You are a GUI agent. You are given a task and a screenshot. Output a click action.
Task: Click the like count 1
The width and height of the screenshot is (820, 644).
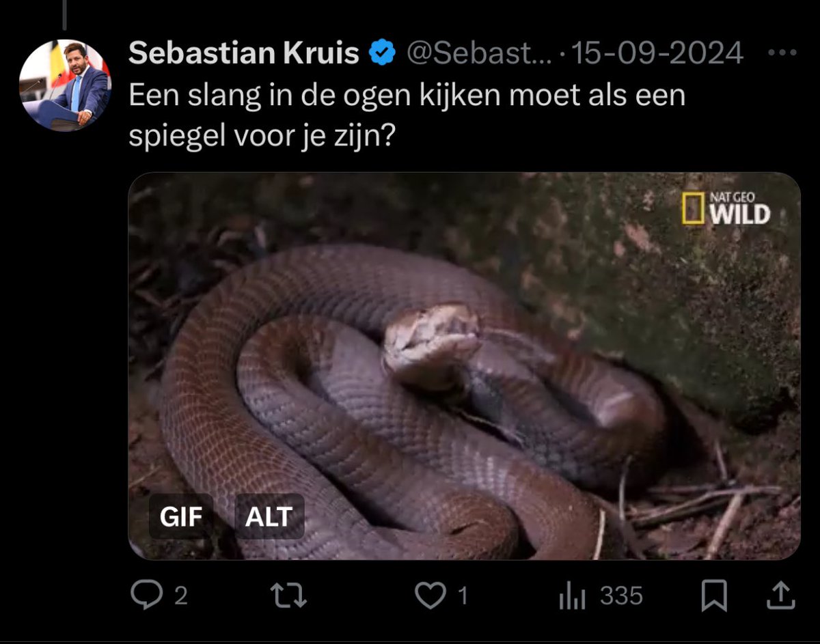[x=463, y=596]
